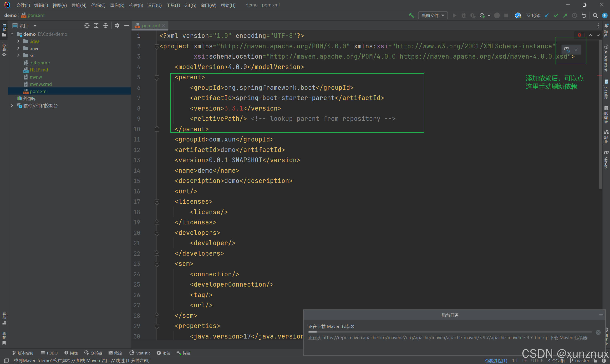Open the 终端 terminal tool window

point(115,353)
